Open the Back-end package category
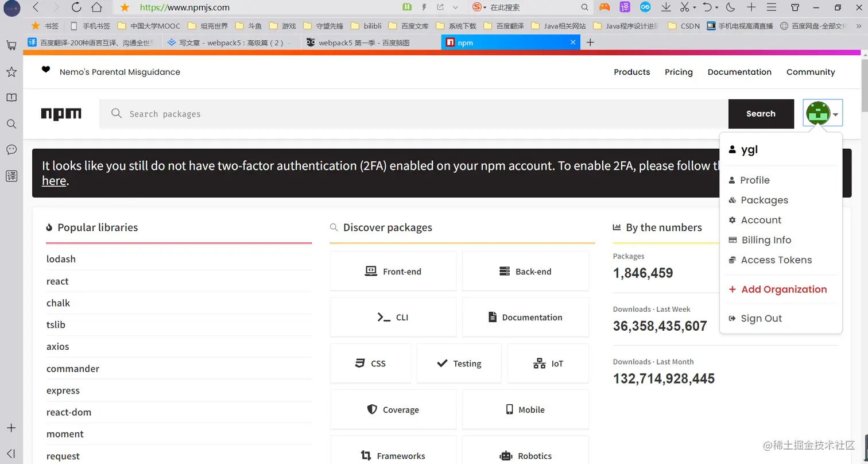Screen dimensions: 868x464 (x=525, y=271)
